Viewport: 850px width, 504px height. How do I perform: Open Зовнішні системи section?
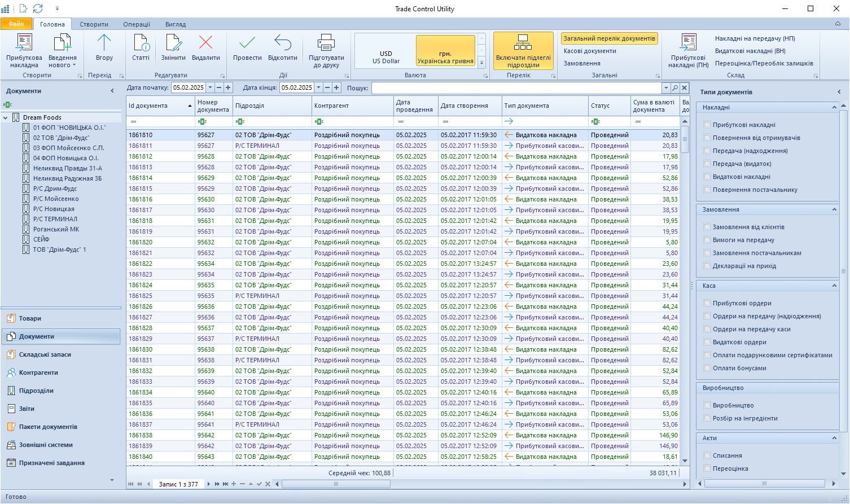pos(61,445)
